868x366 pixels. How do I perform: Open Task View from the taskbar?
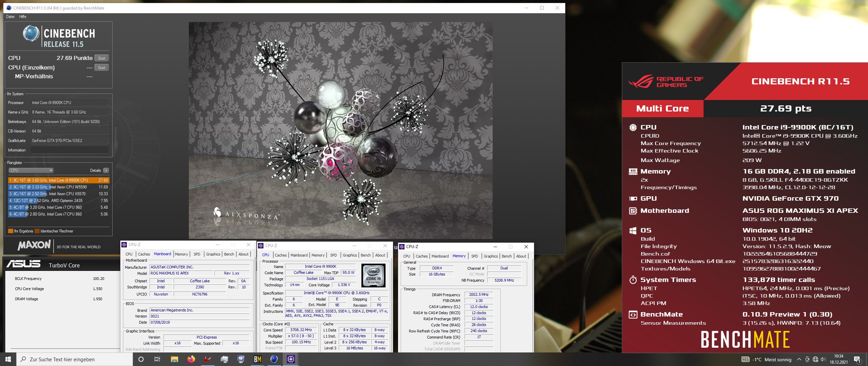[157, 359]
